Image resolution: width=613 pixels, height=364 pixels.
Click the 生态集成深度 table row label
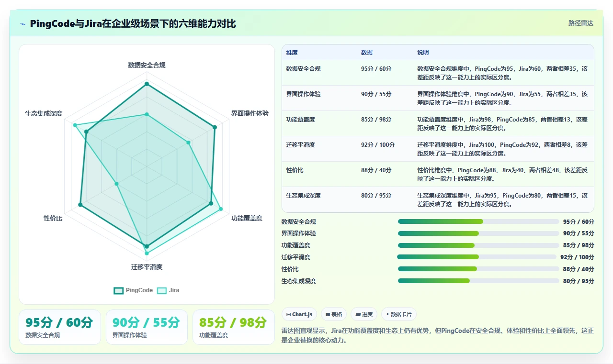(304, 196)
